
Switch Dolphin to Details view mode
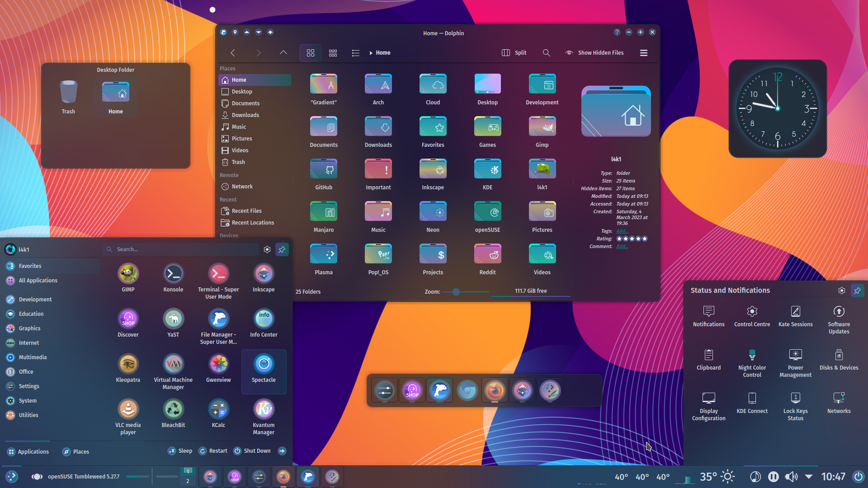click(356, 53)
